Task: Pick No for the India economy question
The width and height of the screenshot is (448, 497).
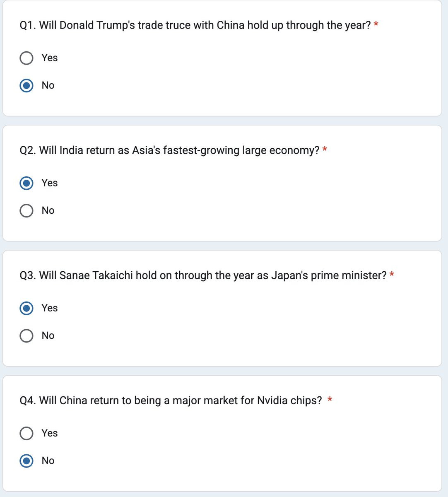Action: [26, 210]
